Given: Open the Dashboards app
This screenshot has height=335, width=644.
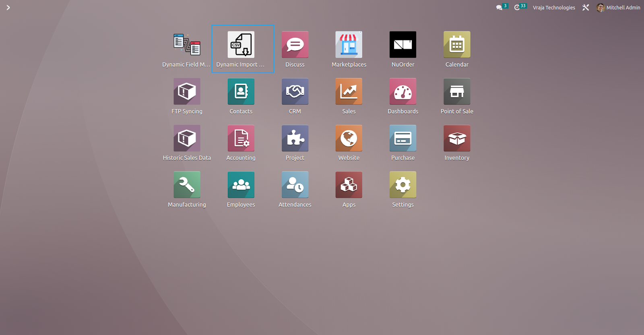Looking at the screenshot, I should tap(402, 91).
